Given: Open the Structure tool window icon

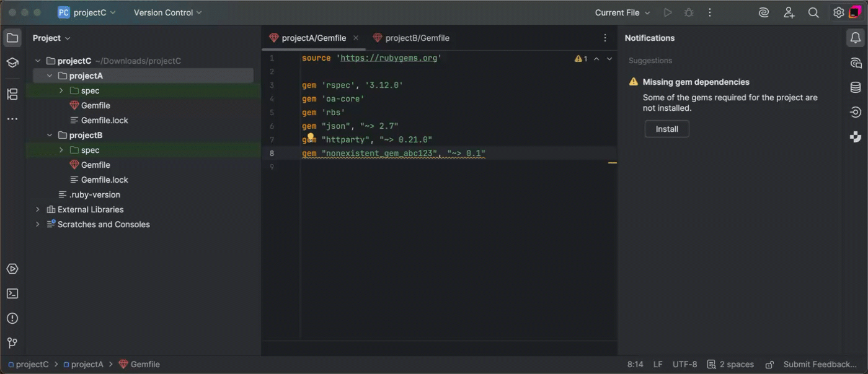Looking at the screenshot, I should pyautogui.click(x=12, y=94).
